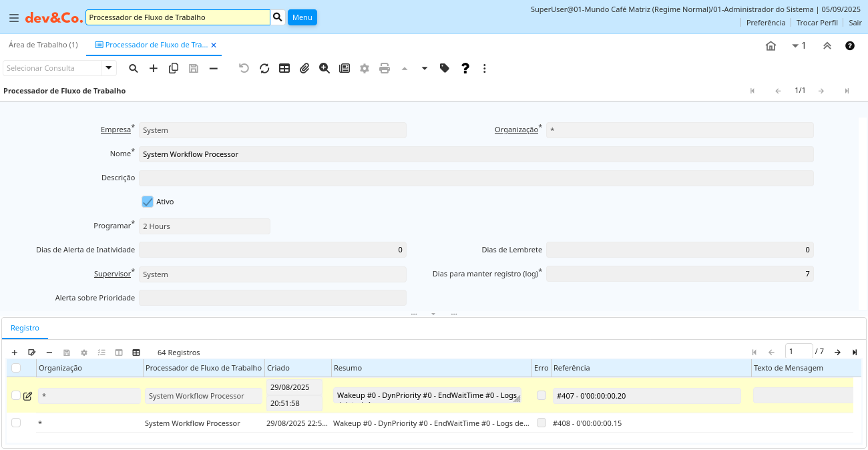868x450 pixels.
Task: Select the Registro detail tab
Action: pyautogui.click(x=25, y=328)
